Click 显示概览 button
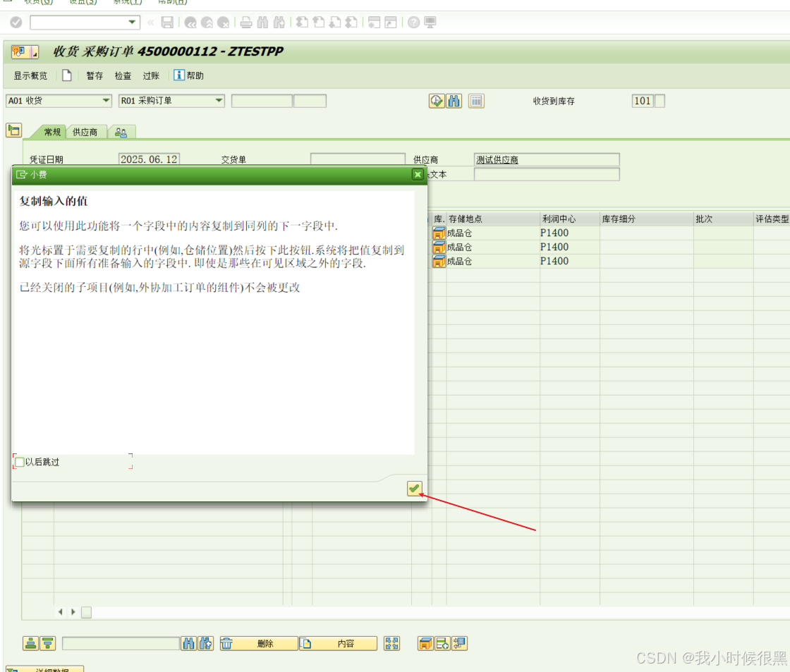Screen dimensions: 790x672 [x=30, y=75]
